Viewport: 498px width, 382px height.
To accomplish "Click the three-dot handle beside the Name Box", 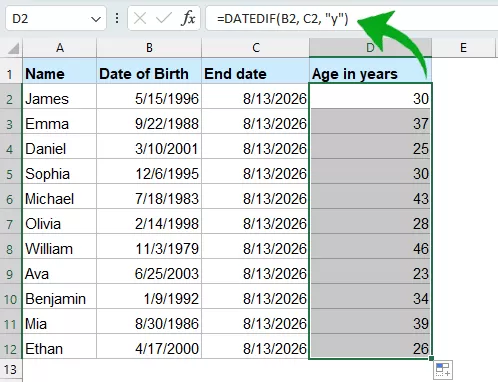I will [x=117, y=18].
